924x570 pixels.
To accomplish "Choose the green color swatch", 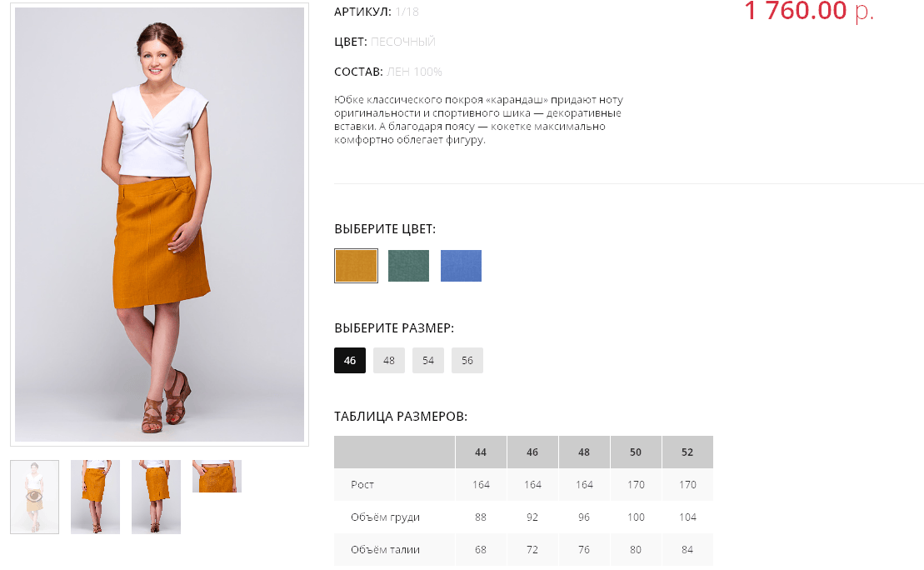I will tap(408, 266).
